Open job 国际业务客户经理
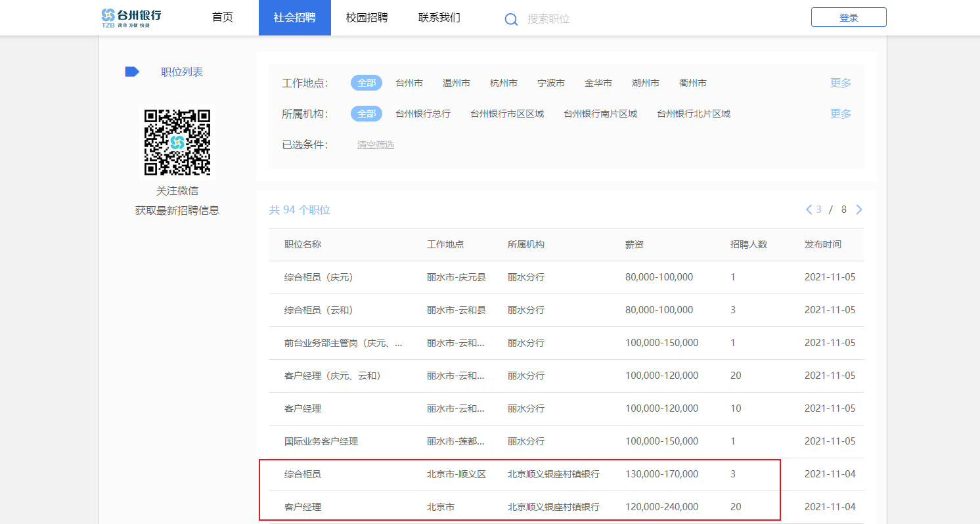This screenshot has height=524, width=980. (321, 441)
